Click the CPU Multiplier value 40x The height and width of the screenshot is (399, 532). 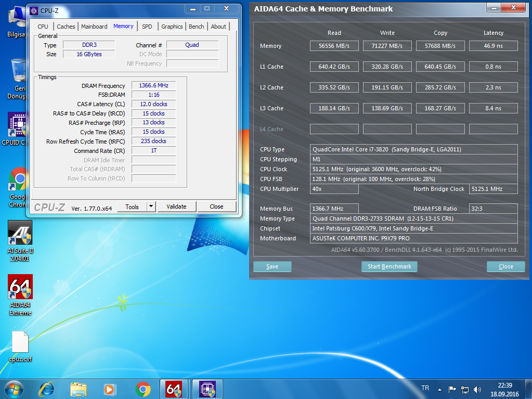coord(334,189)
